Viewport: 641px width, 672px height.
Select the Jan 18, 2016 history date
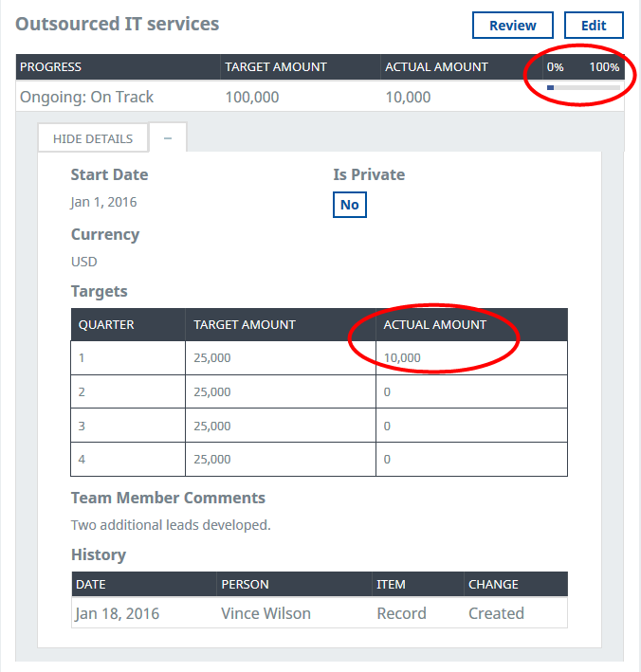coord(118,613)
